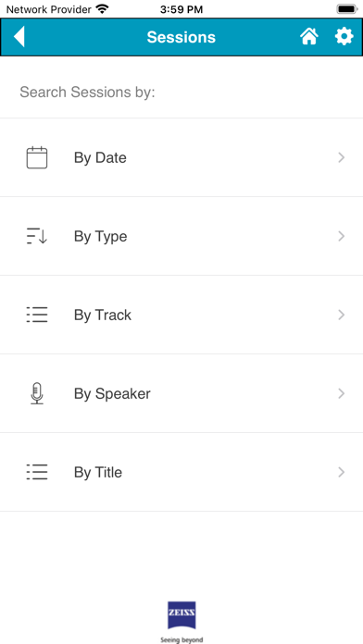The height and width of the screenshot is (644, 363).
Task: Select the By Type menu item
Action: point(181,236)
